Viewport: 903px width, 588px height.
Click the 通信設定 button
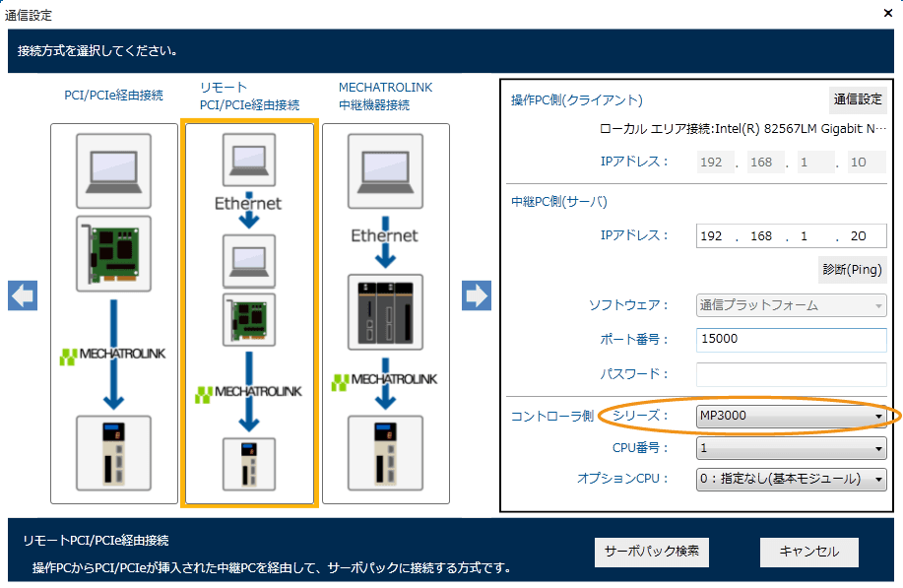pyautogui.click(x=858, y=99)
